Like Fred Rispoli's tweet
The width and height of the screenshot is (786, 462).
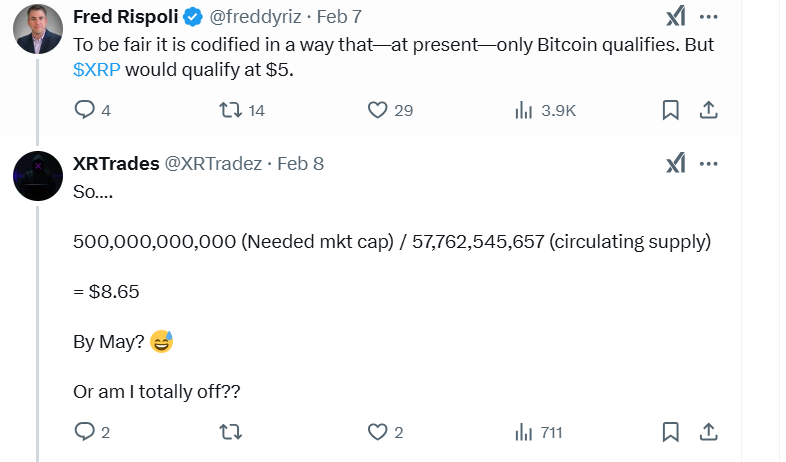pyautogui.click(x=378, y=110)
